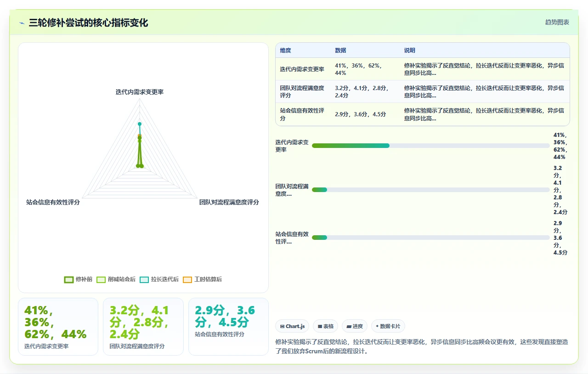Image resolution: width=588 pixels, height=374 pixels.
Task: Click the 站会信息有效性 progress bar
Action: [431, 238]
